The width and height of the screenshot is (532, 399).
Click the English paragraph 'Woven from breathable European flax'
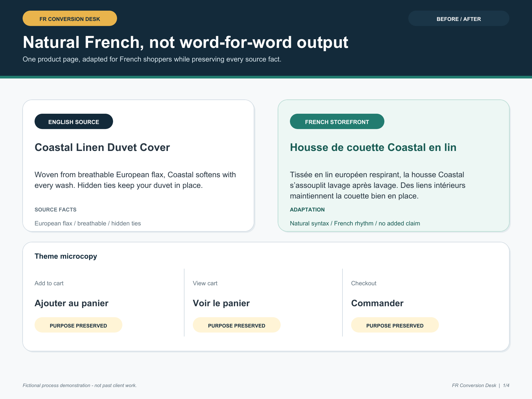point(135,180)
